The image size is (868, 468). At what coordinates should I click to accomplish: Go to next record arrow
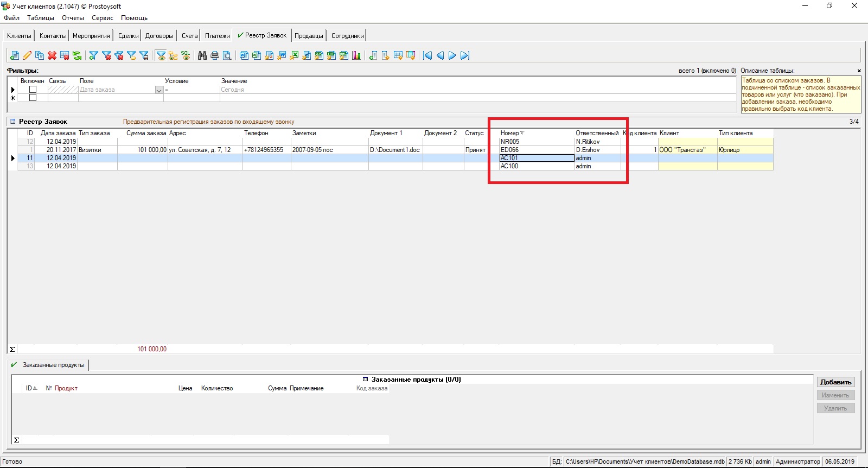click(452, 55)
